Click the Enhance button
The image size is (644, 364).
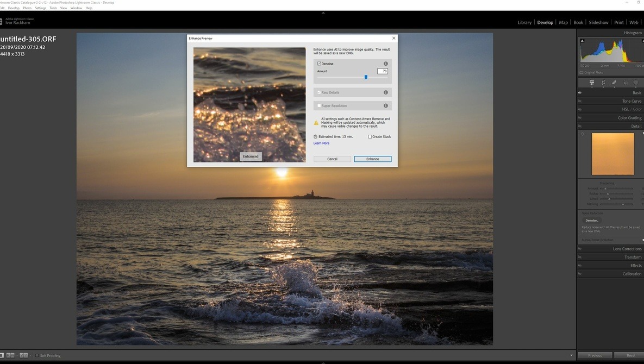(x=372, y=159)
